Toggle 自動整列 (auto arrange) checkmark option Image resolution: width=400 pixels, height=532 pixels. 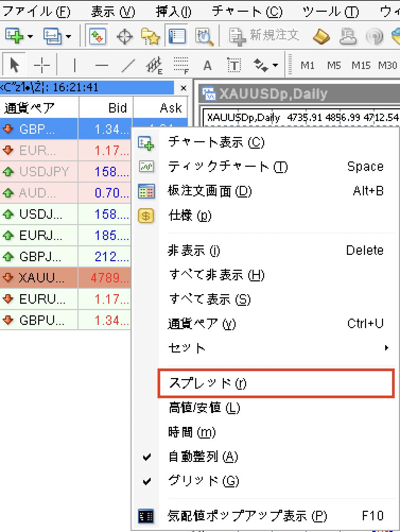pos(203,456)
